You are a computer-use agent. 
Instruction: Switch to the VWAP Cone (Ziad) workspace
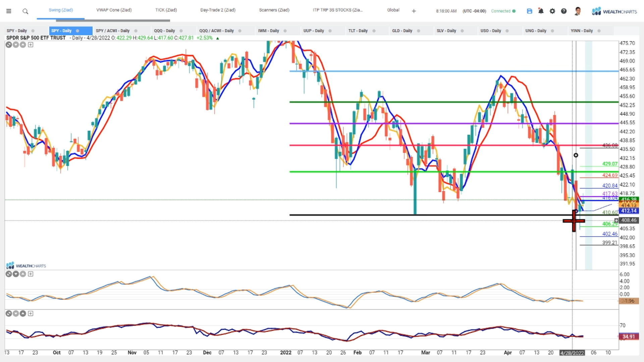coord(114,10)
